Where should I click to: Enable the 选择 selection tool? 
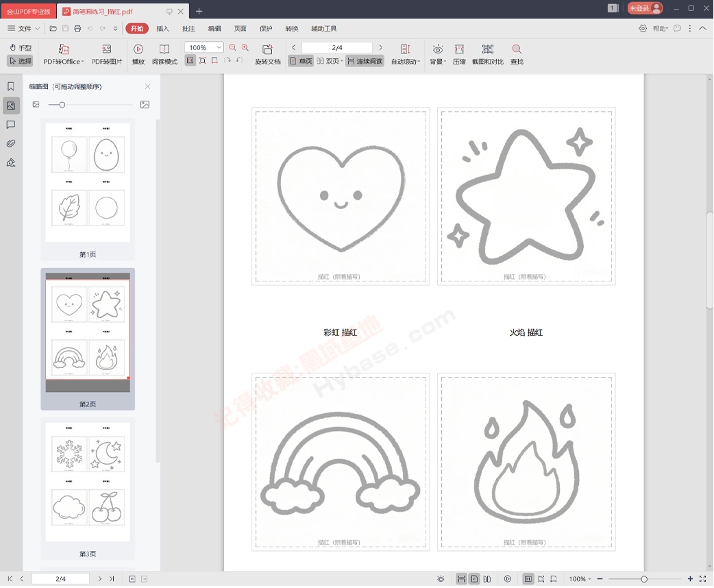[21, 61]
